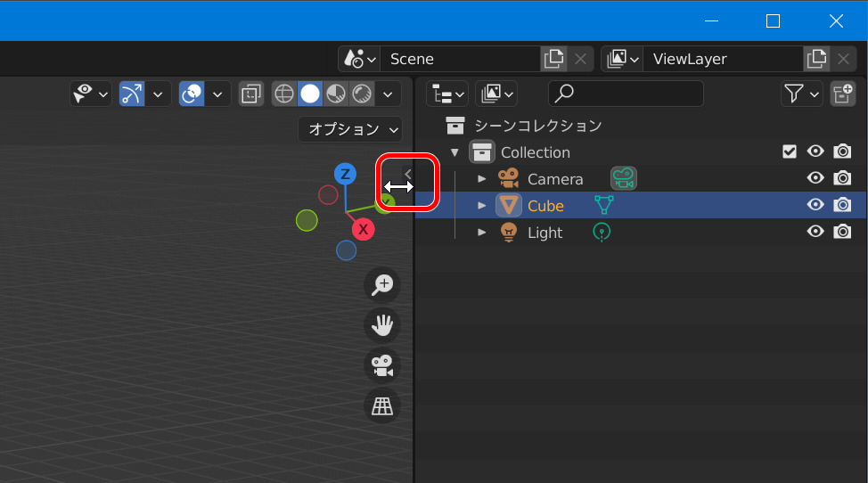868x483 pixels.
Task: Click the scene collection box icon
Action: (x=455, y=126)
